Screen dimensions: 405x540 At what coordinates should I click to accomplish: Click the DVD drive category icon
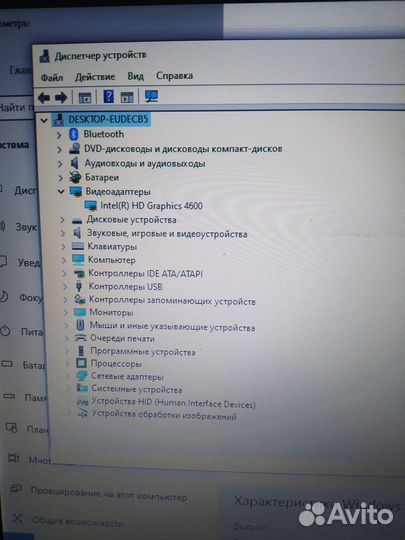(x=75, y=149)
